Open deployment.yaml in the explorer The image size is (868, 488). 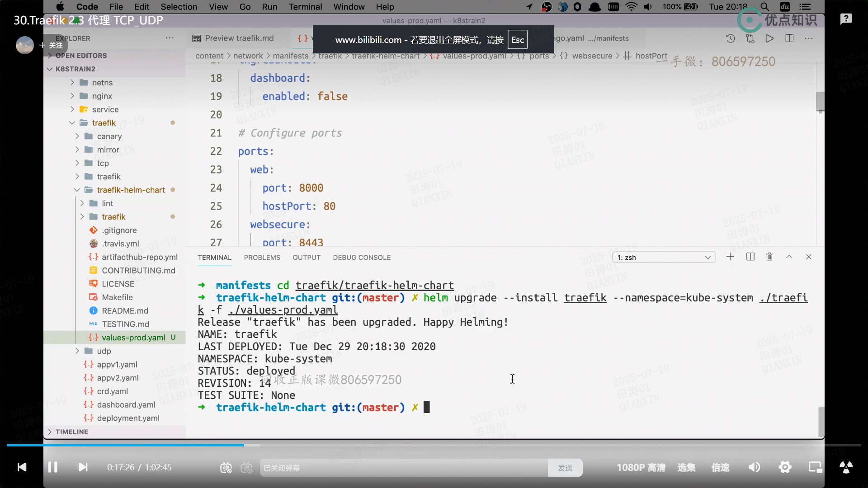click(128, 418)
